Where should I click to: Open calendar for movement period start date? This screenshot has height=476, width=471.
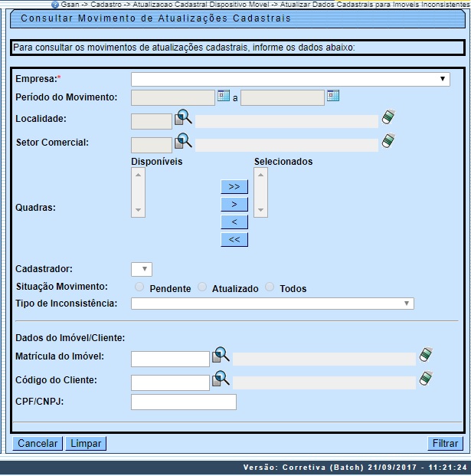[x=223, y=96]
